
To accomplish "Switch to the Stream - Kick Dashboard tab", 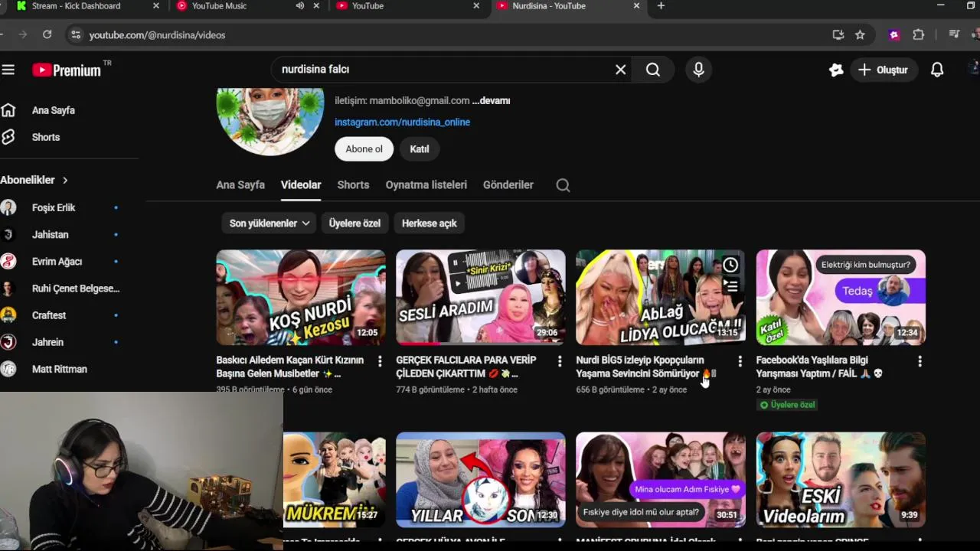I will pyautogui.click(x=76, y=6).
